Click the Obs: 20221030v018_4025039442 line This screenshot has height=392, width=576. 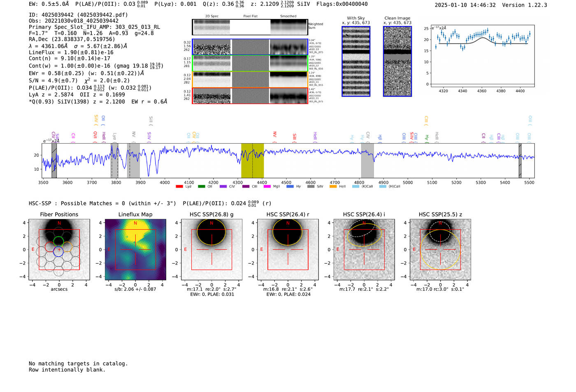pyautogui.click(x=74, y=21)
